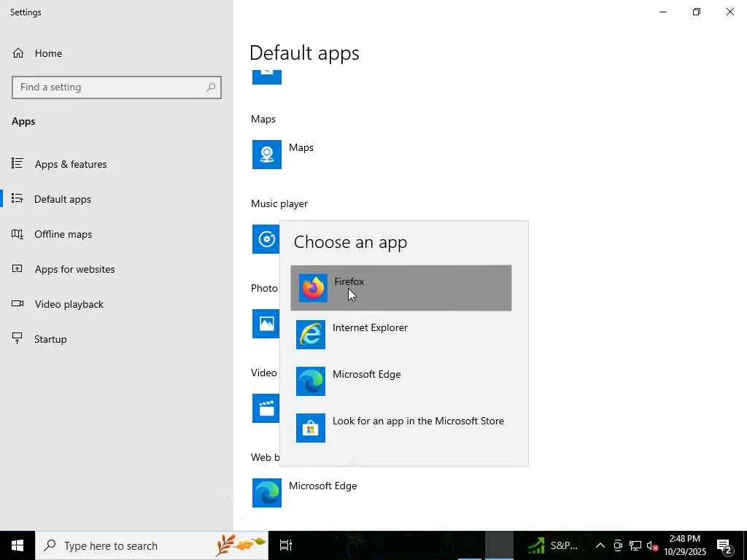
Task: Open Apps & features page
Action: coord(117,164)
